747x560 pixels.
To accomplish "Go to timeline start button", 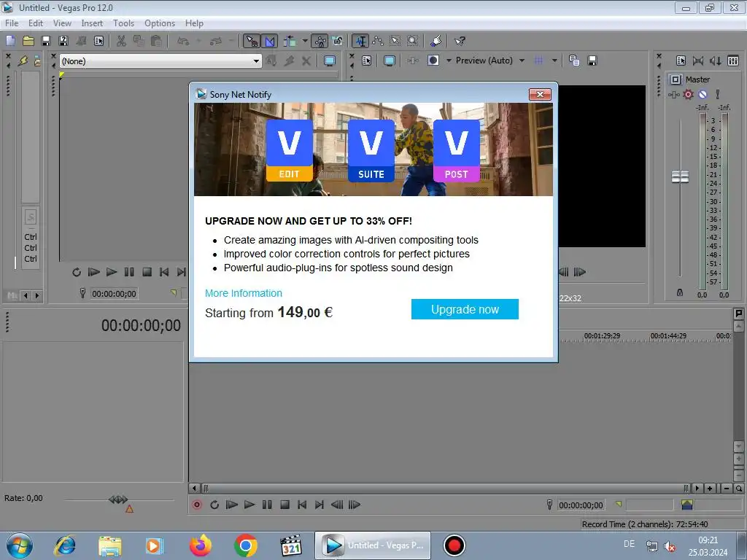I will (x=302, y=505).
